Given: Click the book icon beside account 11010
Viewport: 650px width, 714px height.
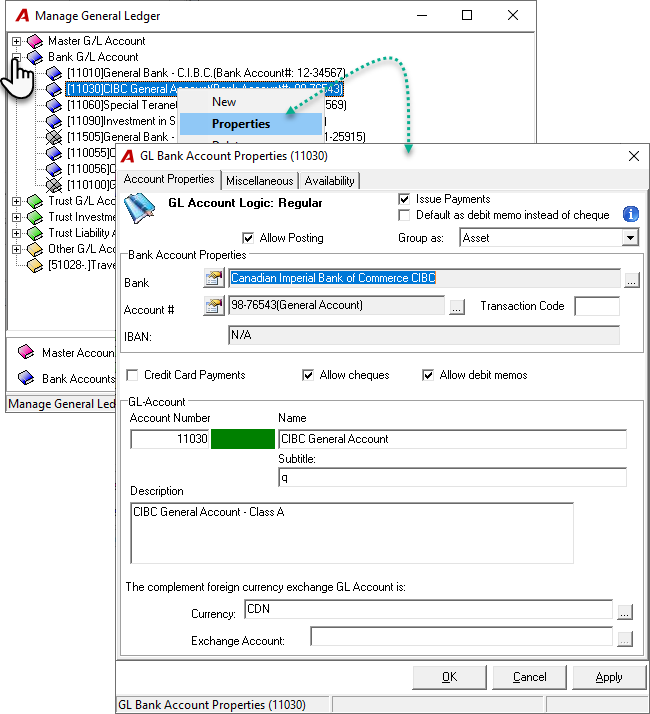Looking at the screenshot, I should (x=54, y=73).
